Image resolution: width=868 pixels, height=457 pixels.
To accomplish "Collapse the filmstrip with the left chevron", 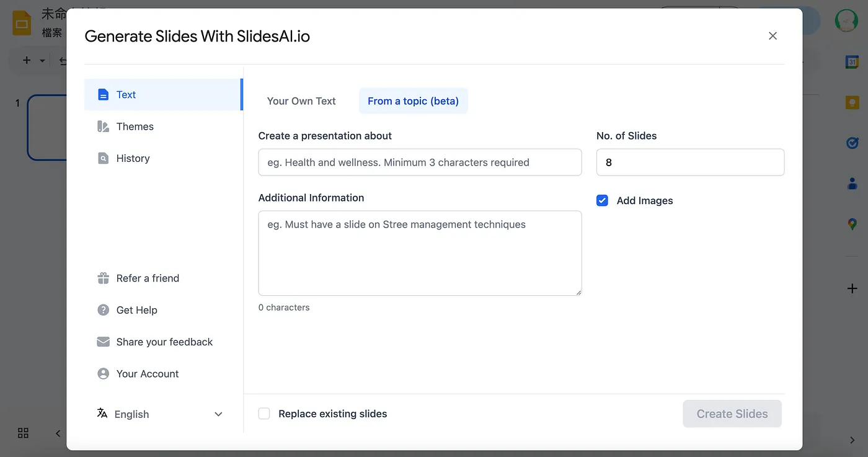I will (x=58, y=433).
